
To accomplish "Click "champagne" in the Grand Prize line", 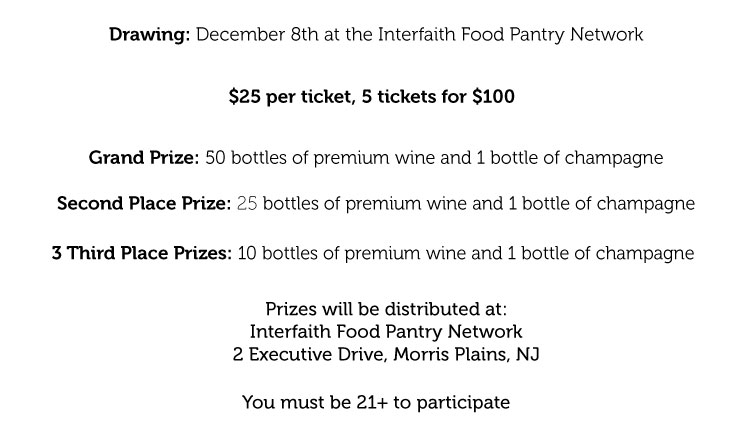I will click(x=616, y=158).
